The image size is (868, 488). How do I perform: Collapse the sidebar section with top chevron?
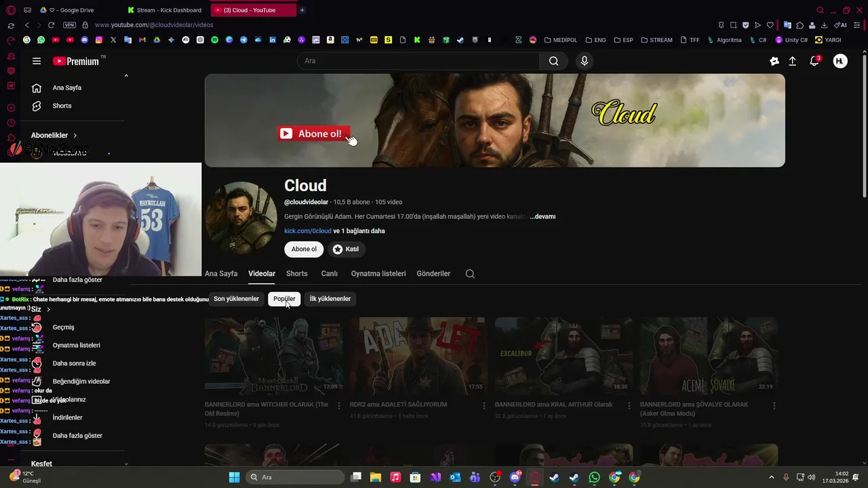126,76
